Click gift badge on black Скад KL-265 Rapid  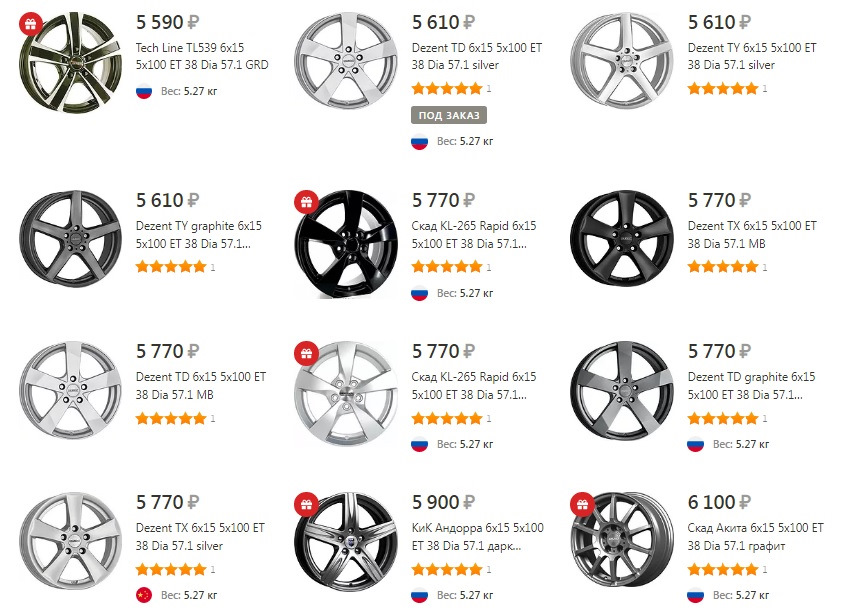(305, 202)
